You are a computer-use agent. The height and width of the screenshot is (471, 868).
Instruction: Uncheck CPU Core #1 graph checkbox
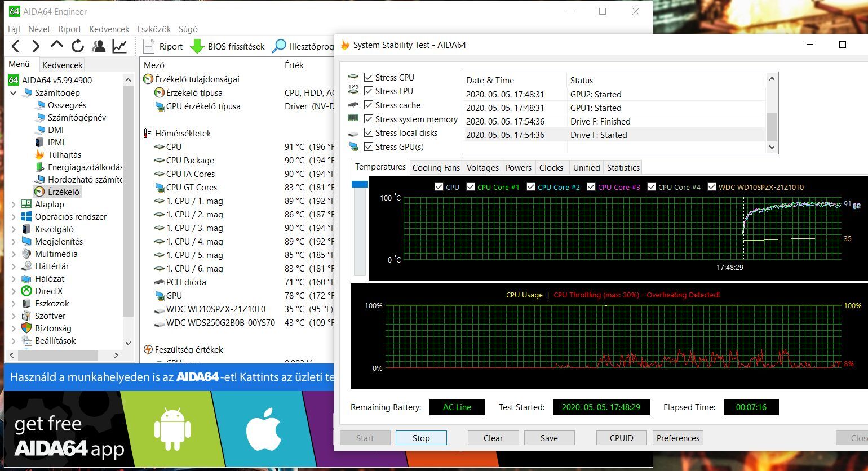(471, 186)
